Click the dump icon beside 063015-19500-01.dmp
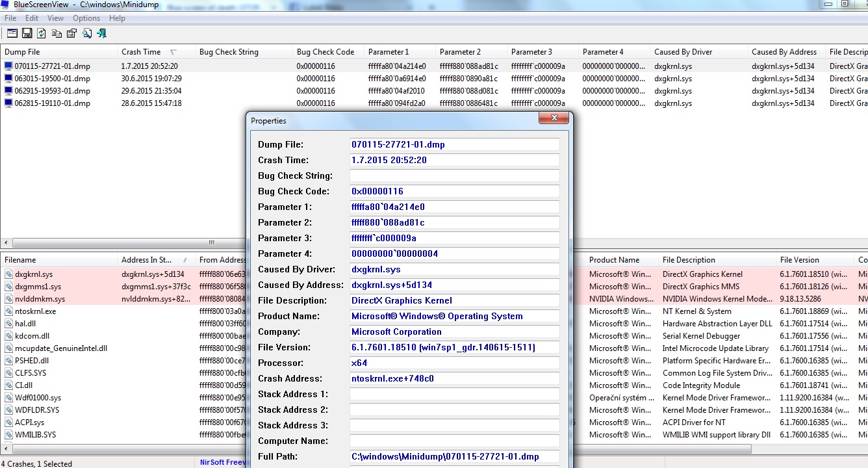This screenshot has height=468, width=868. [x=8, y=79]
